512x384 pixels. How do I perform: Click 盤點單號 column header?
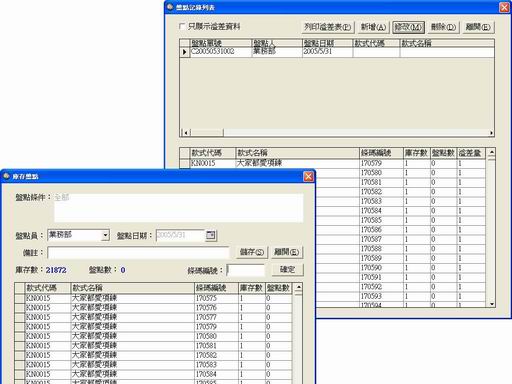click(221, 43)
